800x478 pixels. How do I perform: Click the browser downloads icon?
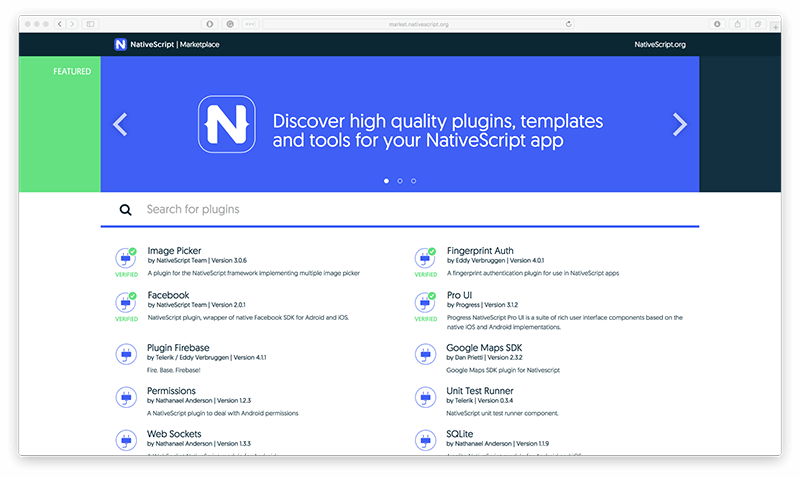717,24
